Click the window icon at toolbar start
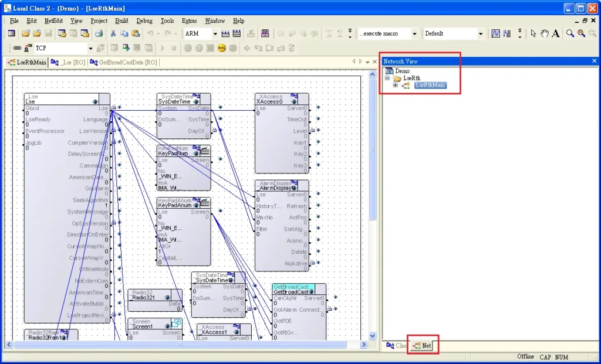Image resolution: width=601 pixels, height=364 pixels. click(12, 33)
